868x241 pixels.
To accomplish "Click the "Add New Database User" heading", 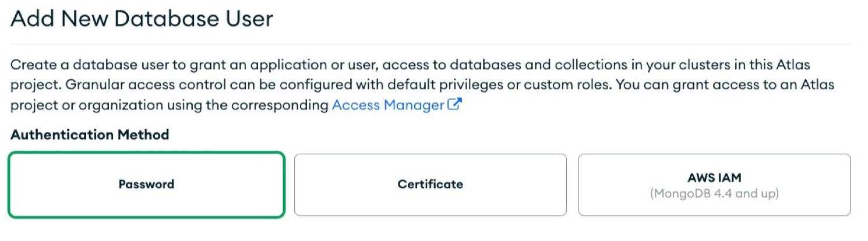I will tap(142, 19).
